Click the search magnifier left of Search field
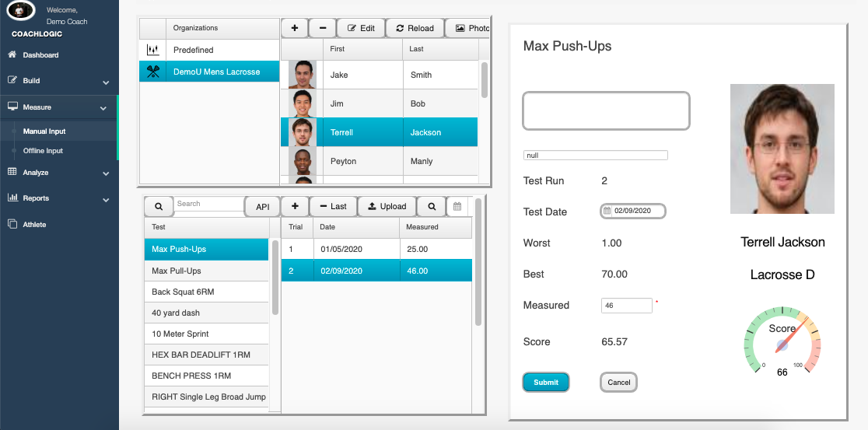 point(159,206)
